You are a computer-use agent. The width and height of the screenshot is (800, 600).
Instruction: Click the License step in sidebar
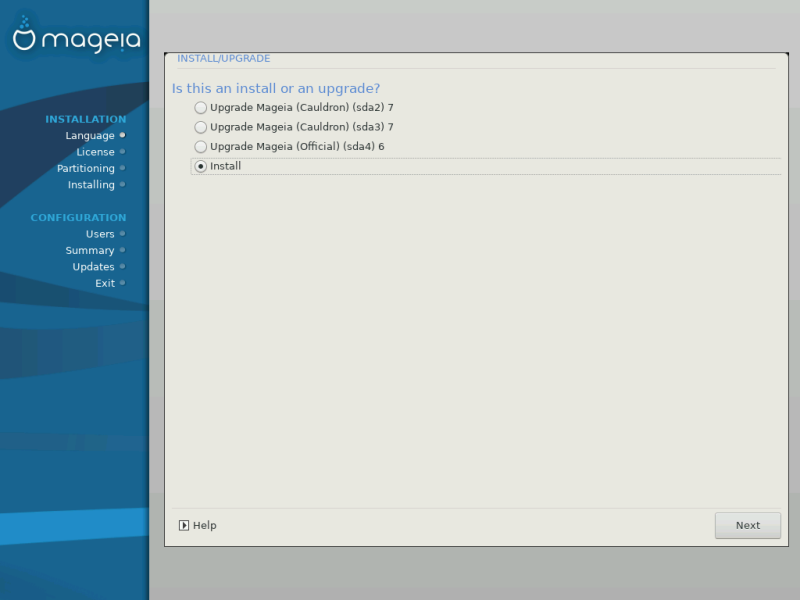pyautogui.click(x=95, y=152)
